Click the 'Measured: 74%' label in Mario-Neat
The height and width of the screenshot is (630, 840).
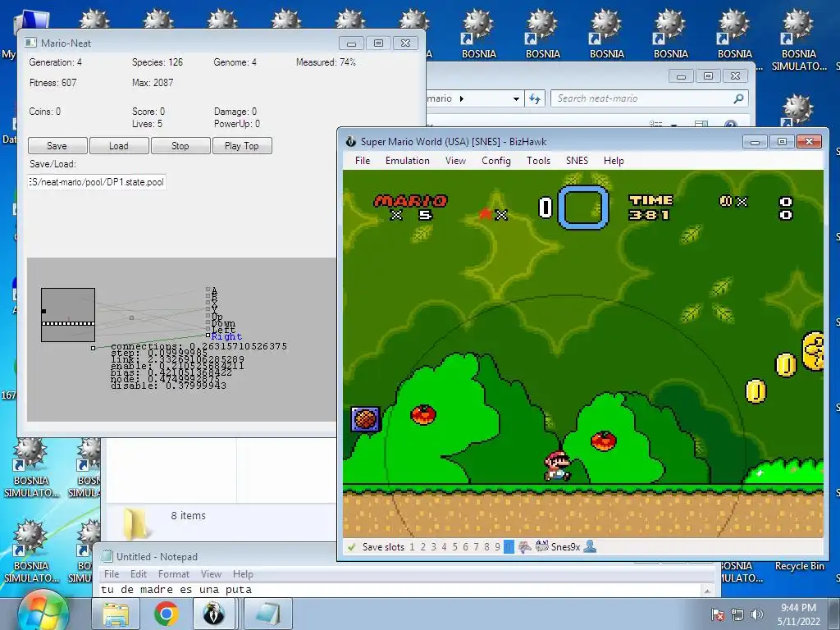click(x=326, y=62)
